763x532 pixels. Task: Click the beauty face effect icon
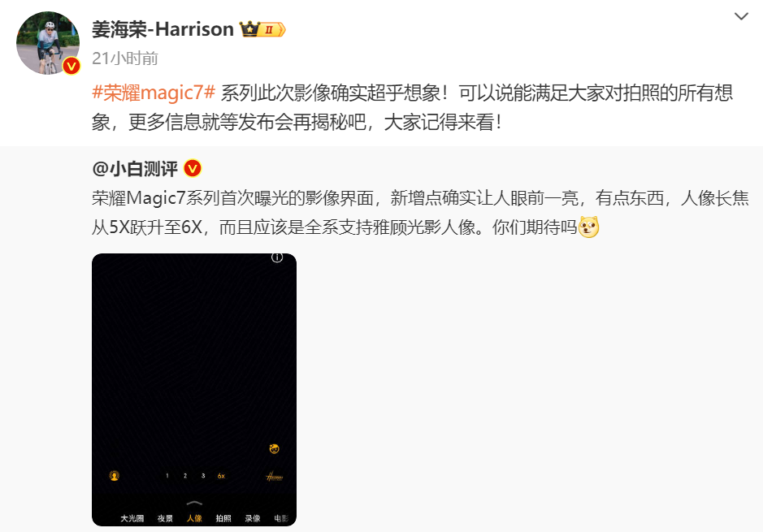pyautogui.click(x=275, y=448)
